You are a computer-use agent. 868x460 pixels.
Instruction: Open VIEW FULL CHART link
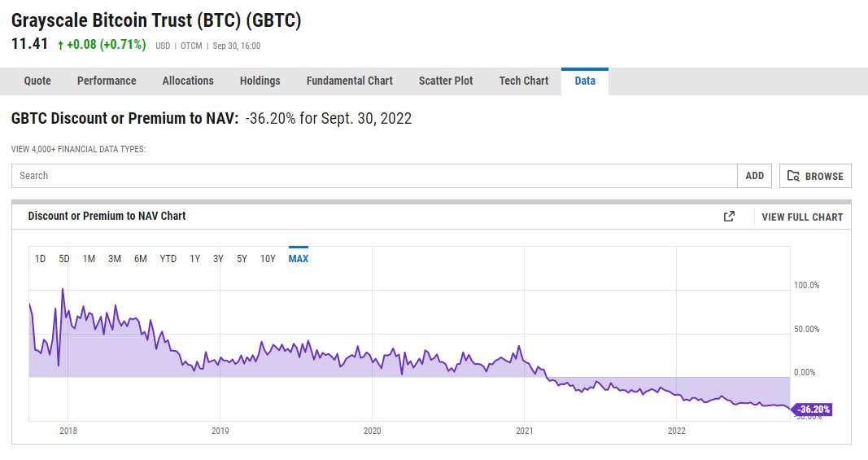click(802, 217)
